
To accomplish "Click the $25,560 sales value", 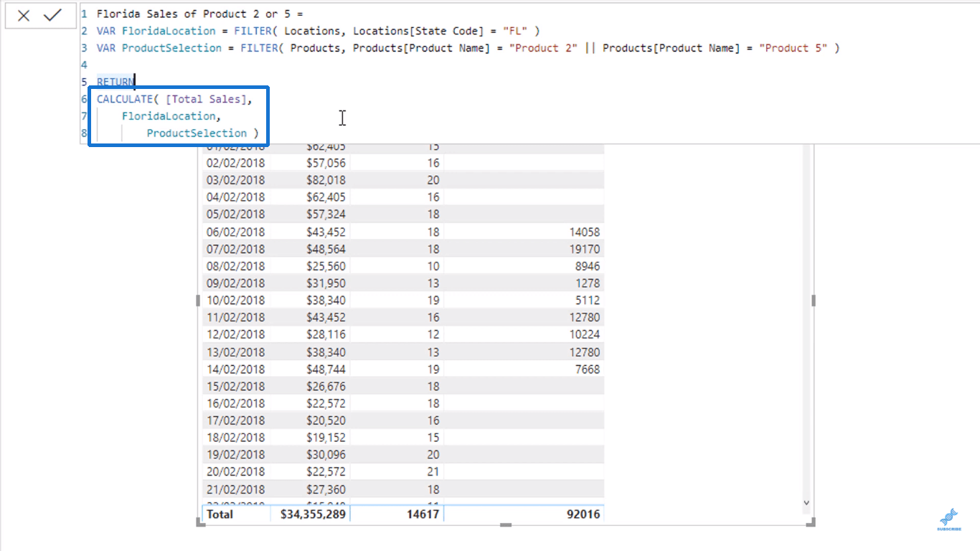I will [x=326, y=265].
